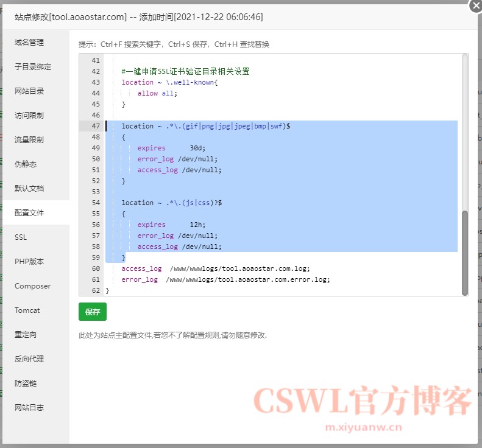Go to 重定向 settings
Image resolution: width=482 pixels, height=448 pixels.
pyautogui.click(x=26, y=335)
